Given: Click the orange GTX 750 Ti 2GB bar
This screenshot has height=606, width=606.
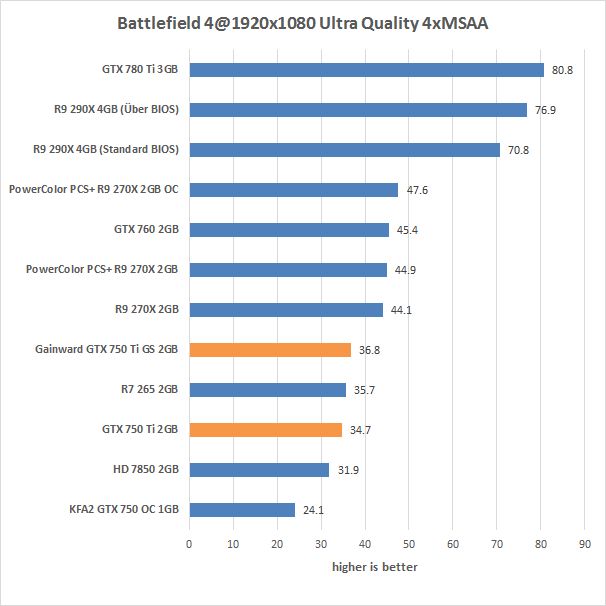Looking at the screenshot, I should [x=265, y=430].
